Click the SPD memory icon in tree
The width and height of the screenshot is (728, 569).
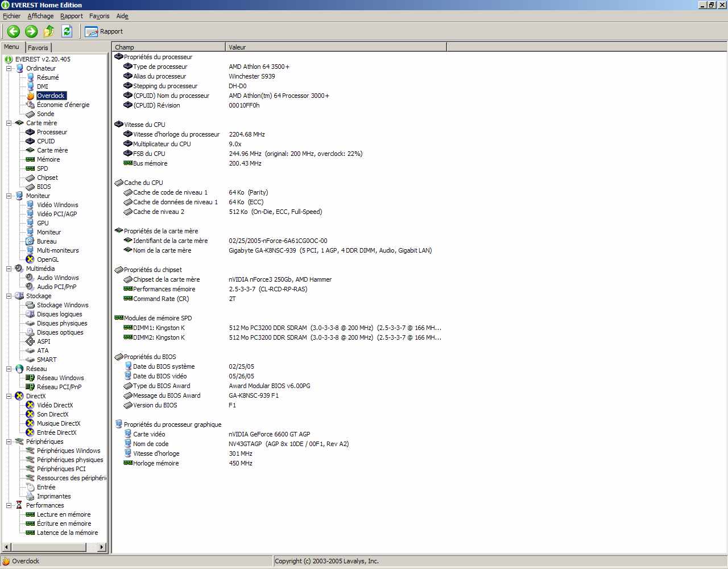30,168
